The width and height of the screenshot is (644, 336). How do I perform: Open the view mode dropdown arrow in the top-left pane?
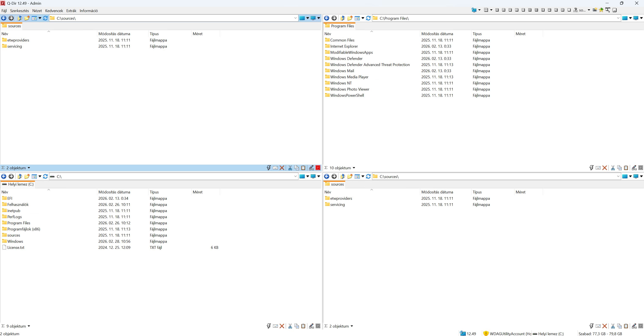pyautogui.click(x=40, y=18)
